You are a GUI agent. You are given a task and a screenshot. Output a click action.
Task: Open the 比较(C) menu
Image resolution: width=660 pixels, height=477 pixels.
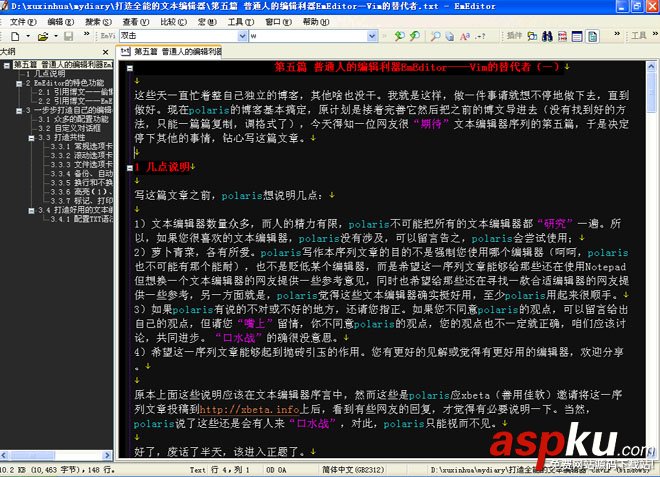click(x=173, y=22)
